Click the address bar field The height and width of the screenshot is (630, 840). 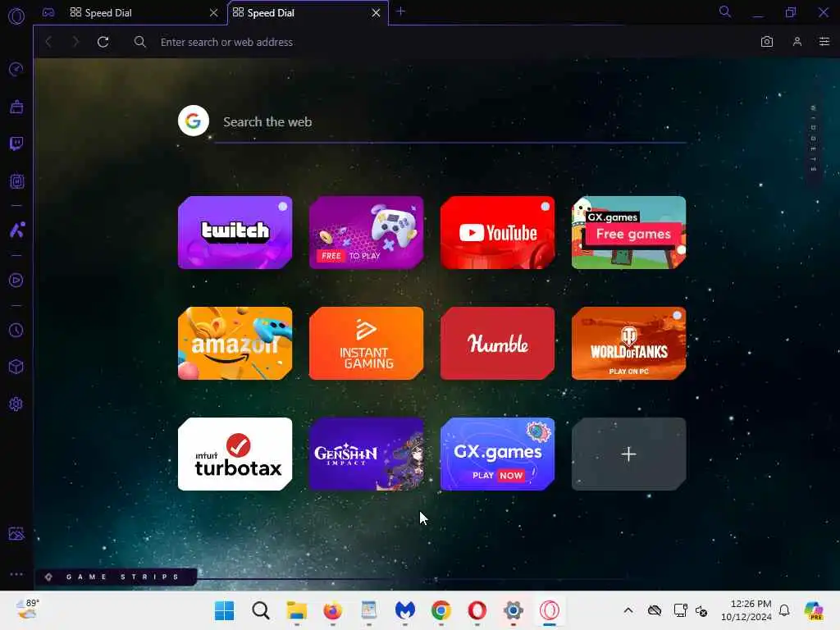coord(440,42)
